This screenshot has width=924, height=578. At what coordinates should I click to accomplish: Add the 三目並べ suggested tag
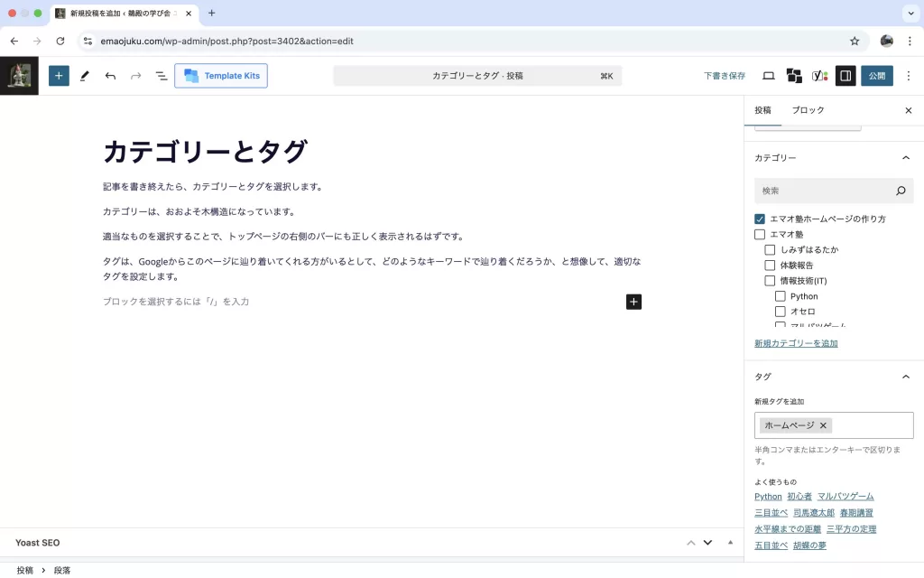click(x=771, y=513)
